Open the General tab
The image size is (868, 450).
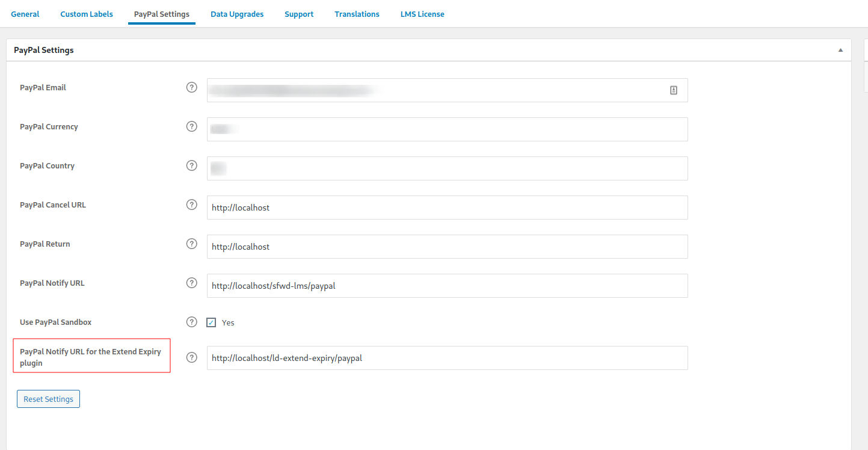pyautogui.click(x=25, y=14)
